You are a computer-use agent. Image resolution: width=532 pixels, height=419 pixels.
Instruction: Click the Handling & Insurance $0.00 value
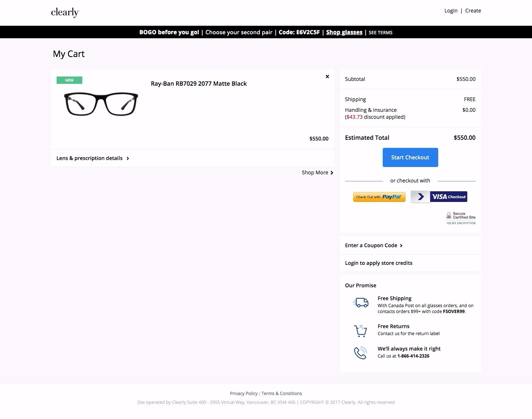[469, 110]
